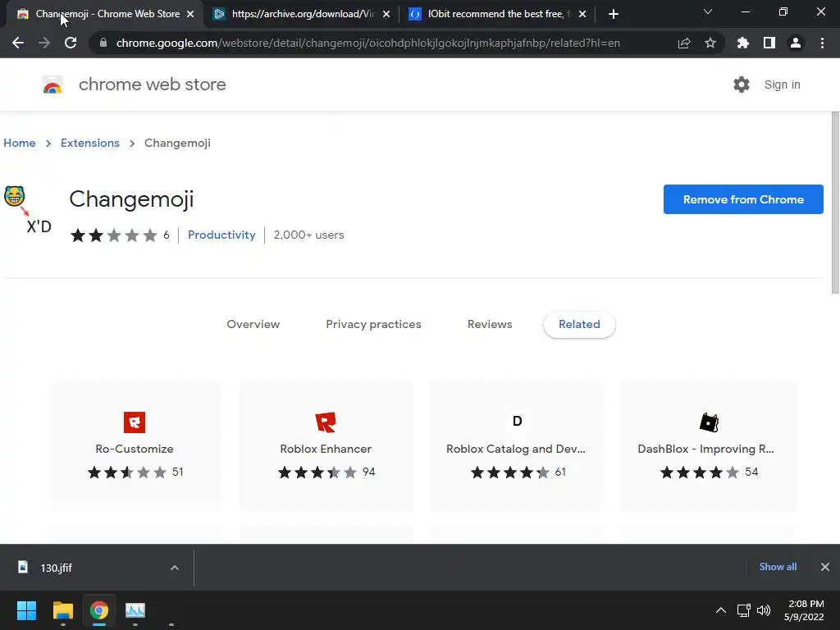This screenshot has width=840, height=630.
Task: Open DashBlox - Improving R... title
Action: [x=706, y=449]
